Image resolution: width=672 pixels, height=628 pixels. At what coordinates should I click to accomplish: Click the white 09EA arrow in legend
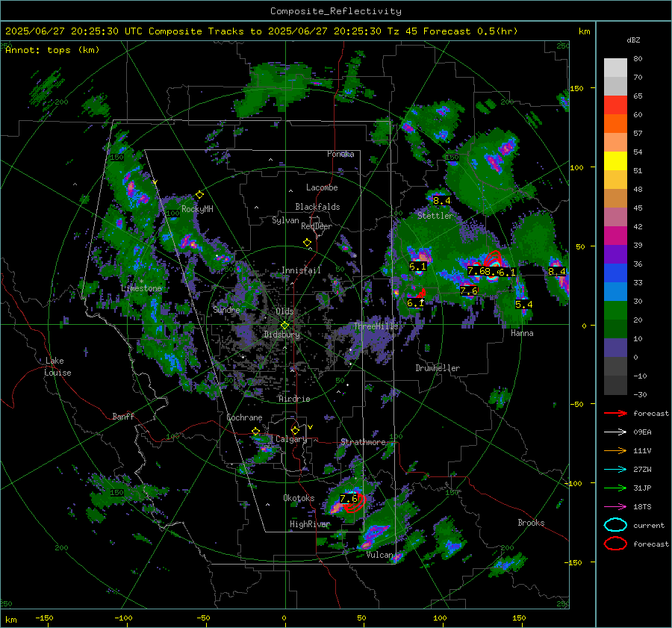click(615, 432)
